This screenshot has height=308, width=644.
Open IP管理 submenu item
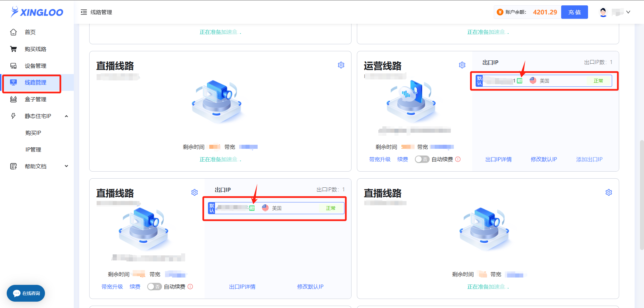pos(33,149)
